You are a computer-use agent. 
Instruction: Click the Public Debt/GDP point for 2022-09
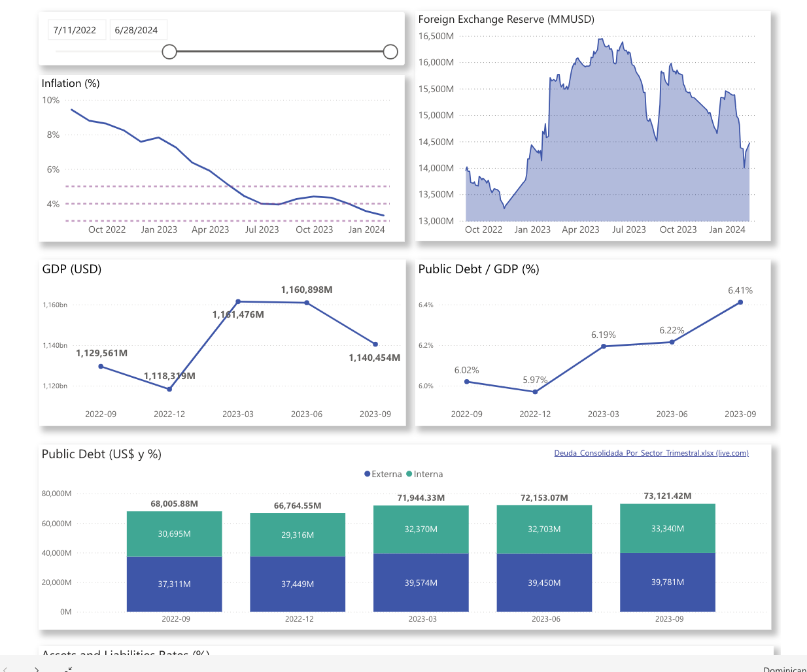pyautogui.click(x=467, y=382)
